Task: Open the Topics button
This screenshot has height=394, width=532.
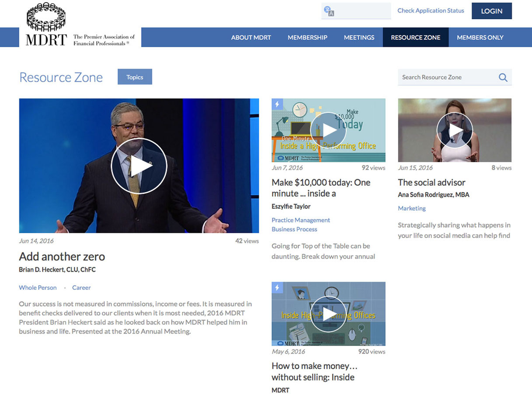Action: [135, 77]
